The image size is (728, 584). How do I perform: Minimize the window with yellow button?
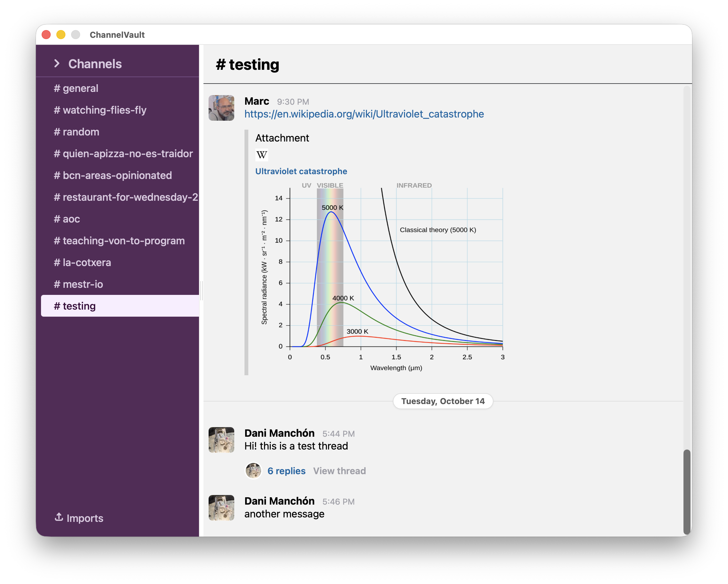click(x=61, y=34)
